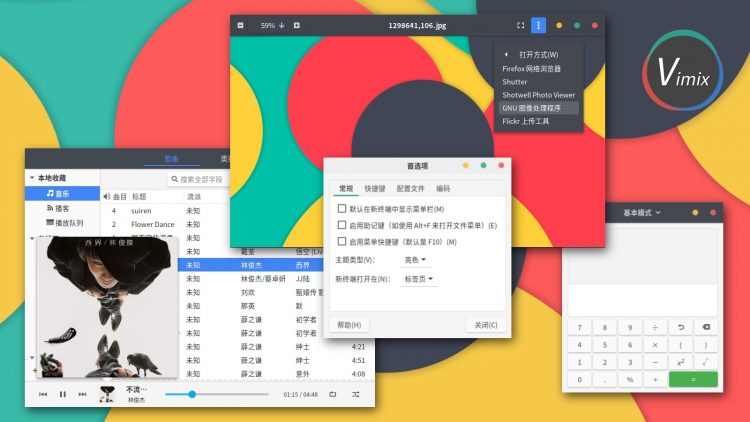Click the 标题 column header
The image size is (750, 422).
click(139, 197)
